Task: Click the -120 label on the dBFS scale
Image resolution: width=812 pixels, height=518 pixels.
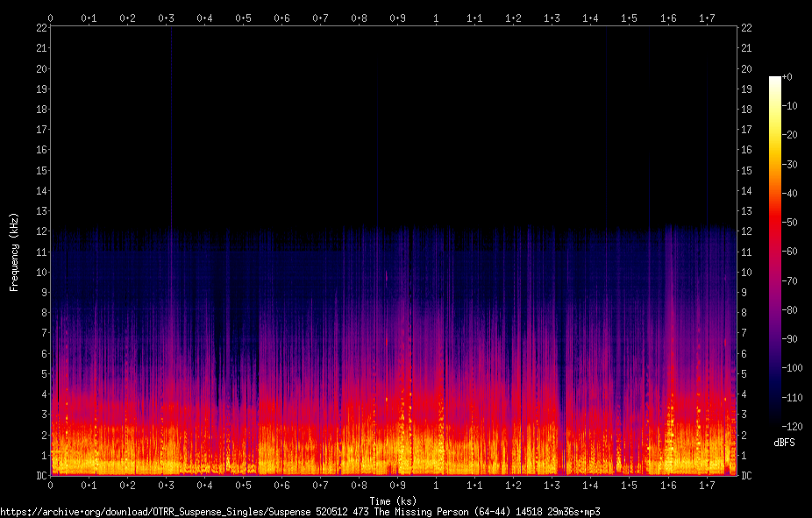Action: click(792, 427)
